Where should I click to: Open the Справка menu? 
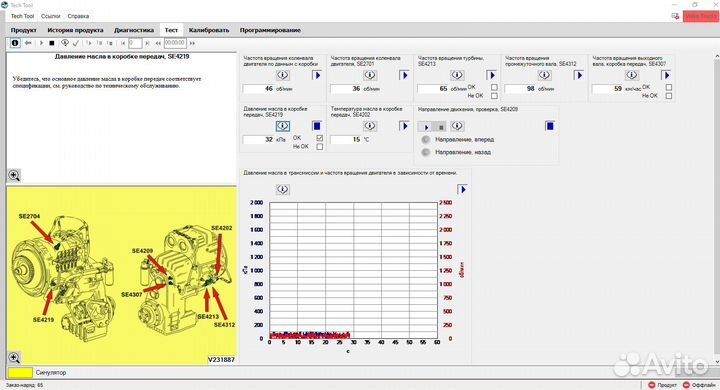78,16
